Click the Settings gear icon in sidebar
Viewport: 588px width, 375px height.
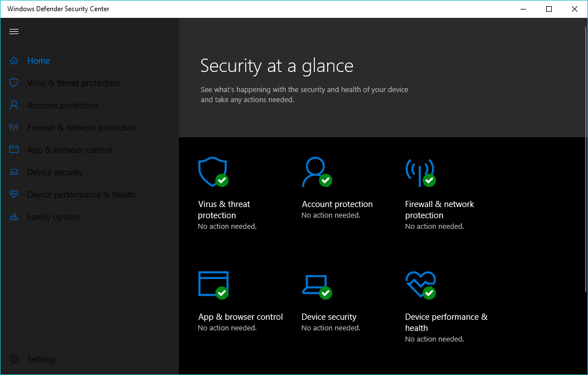(14, 359)
